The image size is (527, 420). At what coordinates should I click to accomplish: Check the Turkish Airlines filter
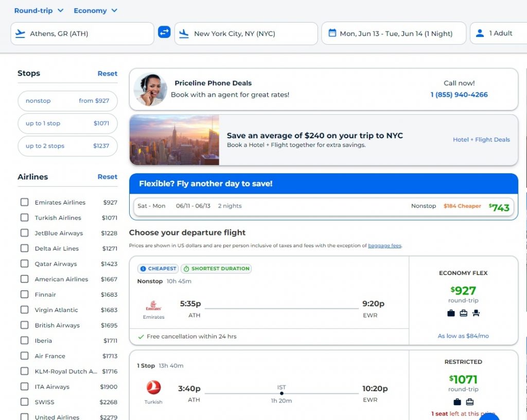pos(25,217)
